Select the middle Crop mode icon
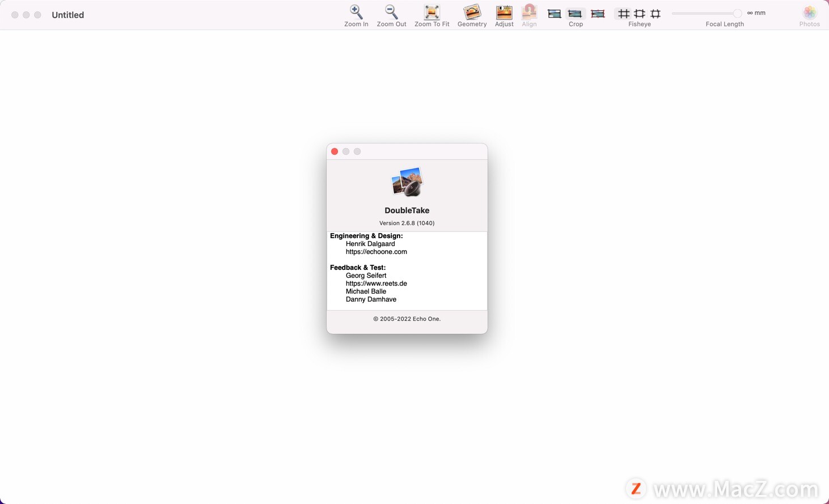829x504 pixels. pos(575,14)
